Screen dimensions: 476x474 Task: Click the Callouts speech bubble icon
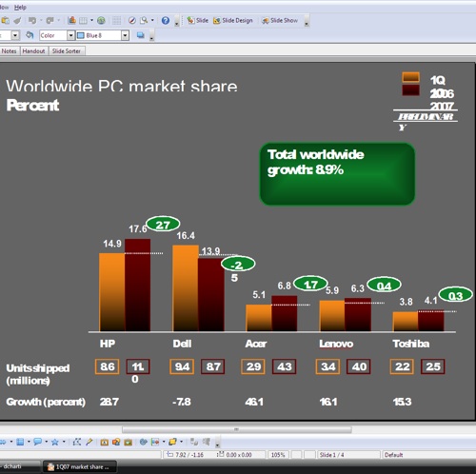click(38, 442)
